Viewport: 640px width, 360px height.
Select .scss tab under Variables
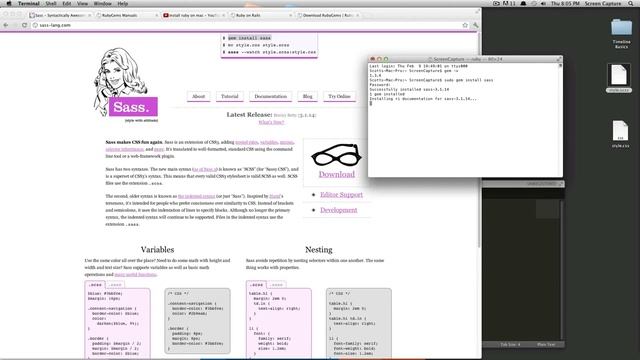point(96,284)
